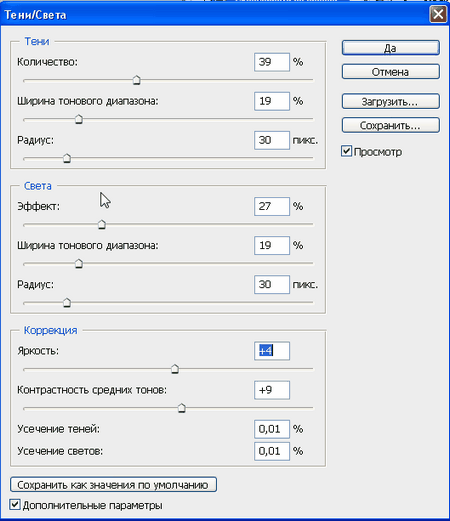The width and height of the screenshot is (450, 521).
Task: Click the Тени Количество slider handle
Action: (136, 80)
